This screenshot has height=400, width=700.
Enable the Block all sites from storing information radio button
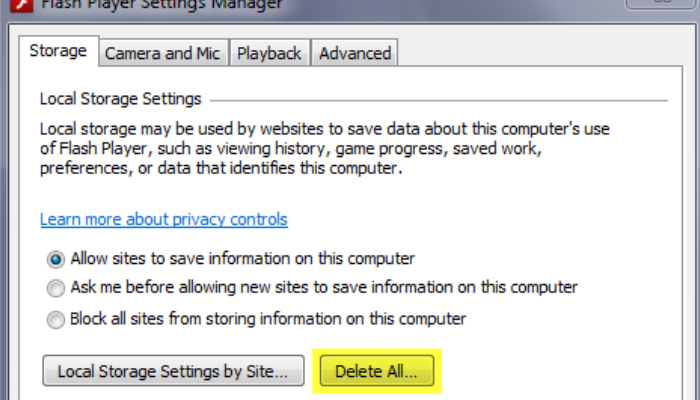(56, 319)
